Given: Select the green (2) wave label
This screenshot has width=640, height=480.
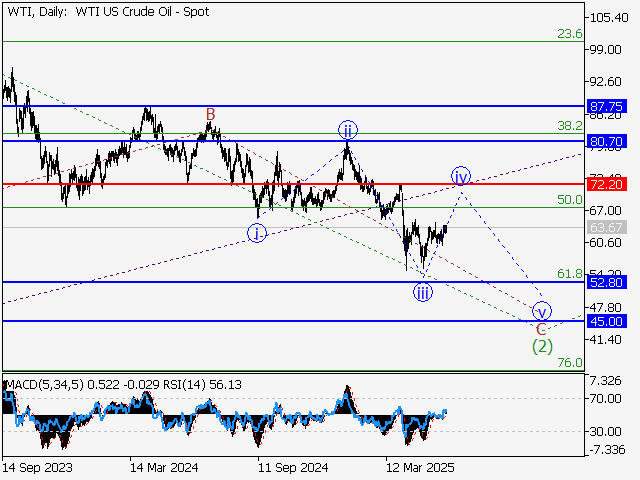Looking at the screenshot, I should click(542, 347).
